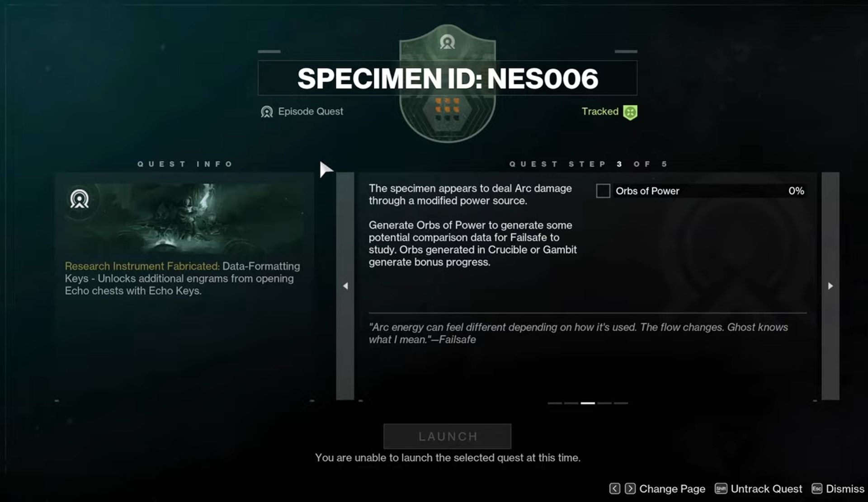Check the quest step 3 of 5 progress

coord(703,191)
